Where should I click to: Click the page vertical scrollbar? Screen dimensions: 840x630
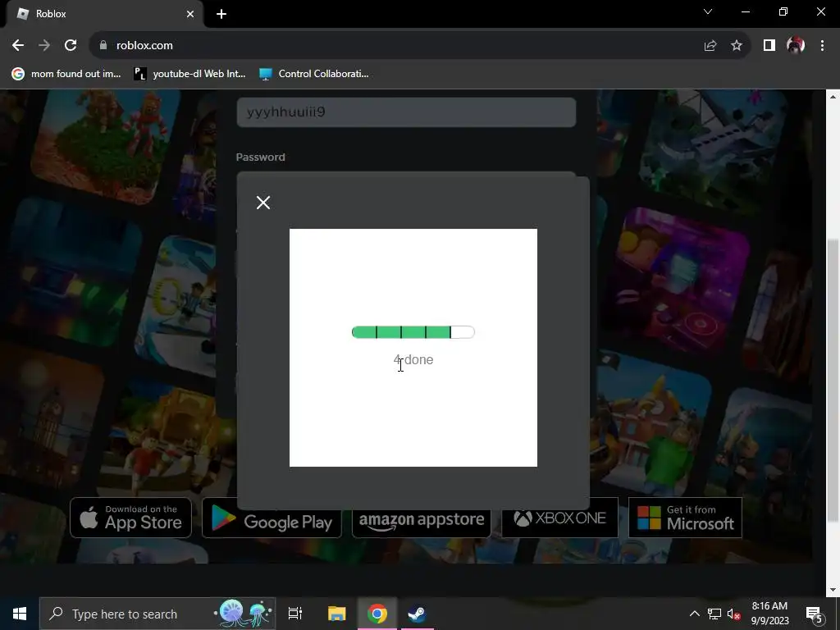click(832, 381)
